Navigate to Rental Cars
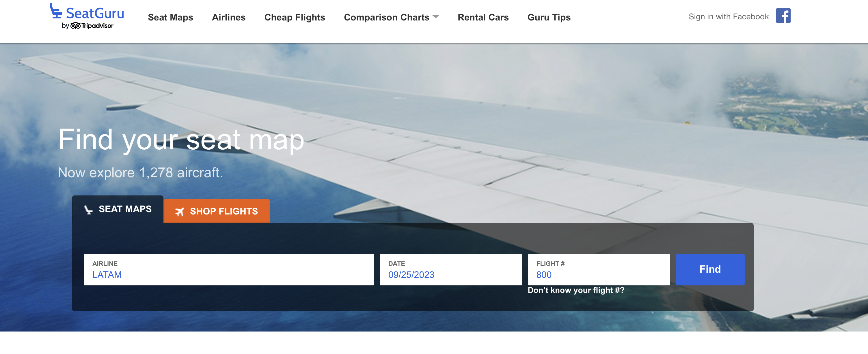 483,18
